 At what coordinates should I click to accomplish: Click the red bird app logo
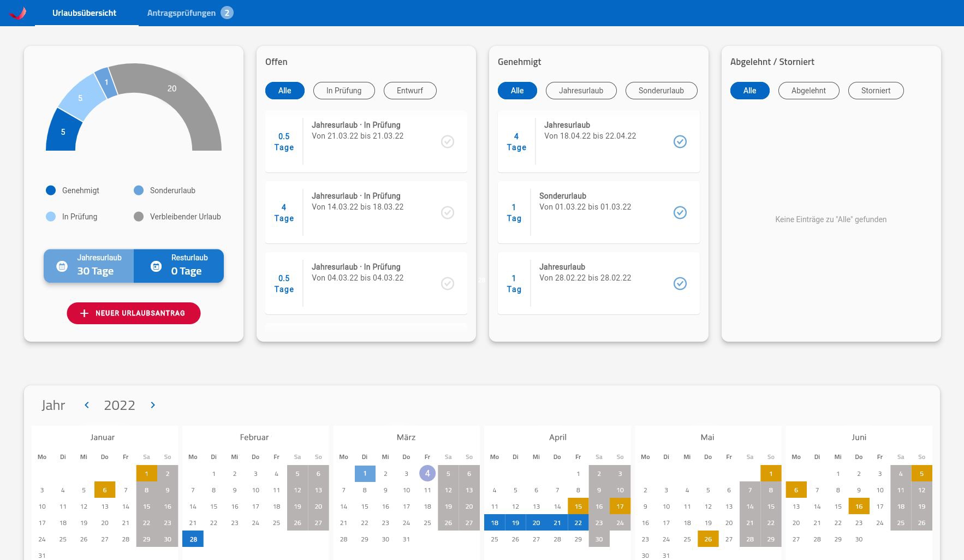tap(18, 13)
